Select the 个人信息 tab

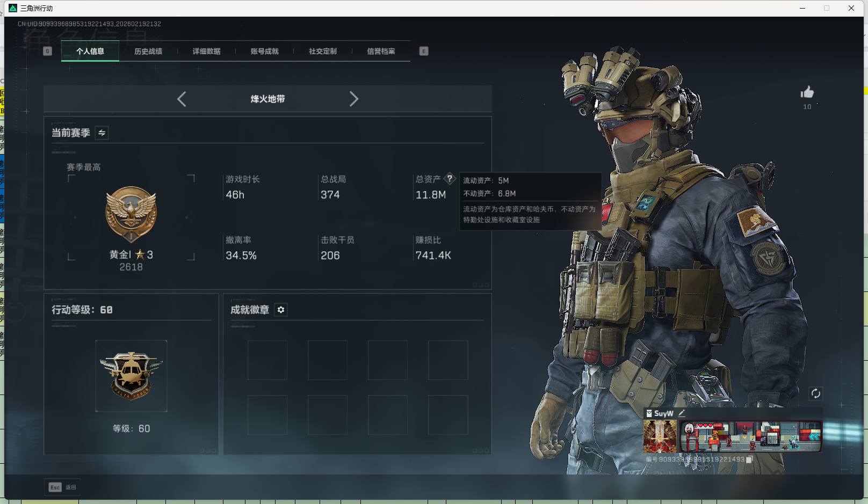point(90,52)
